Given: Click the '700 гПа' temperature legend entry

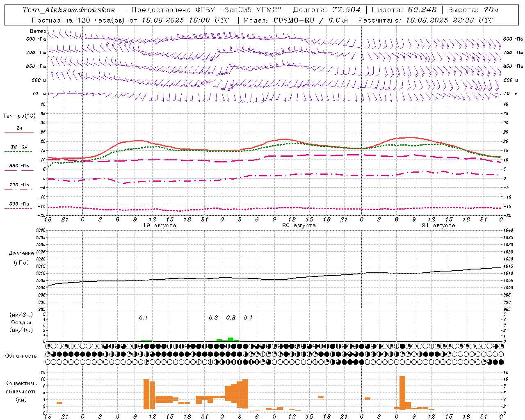Looking at the screenshot, I should pos(19,185).
